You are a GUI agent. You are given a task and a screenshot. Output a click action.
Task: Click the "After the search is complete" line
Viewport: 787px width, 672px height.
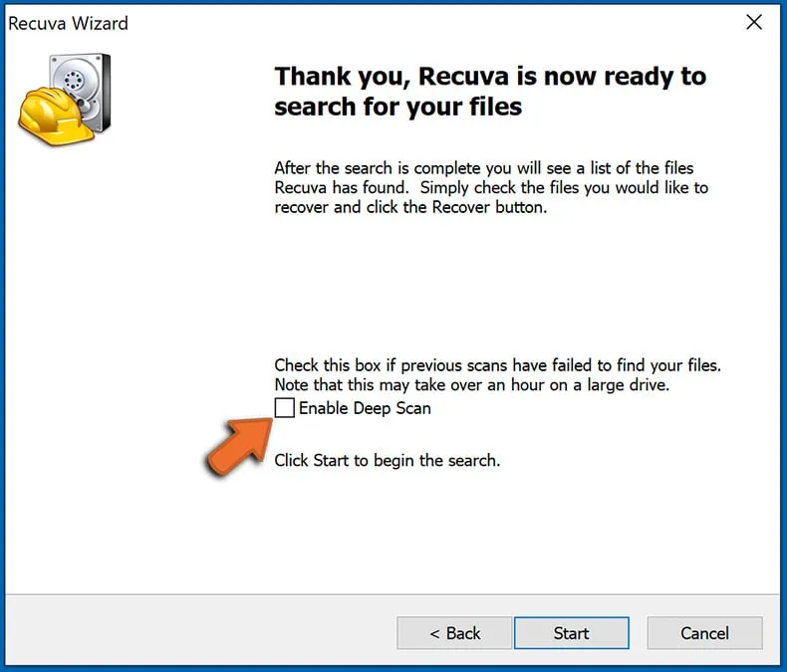(483, 168)
